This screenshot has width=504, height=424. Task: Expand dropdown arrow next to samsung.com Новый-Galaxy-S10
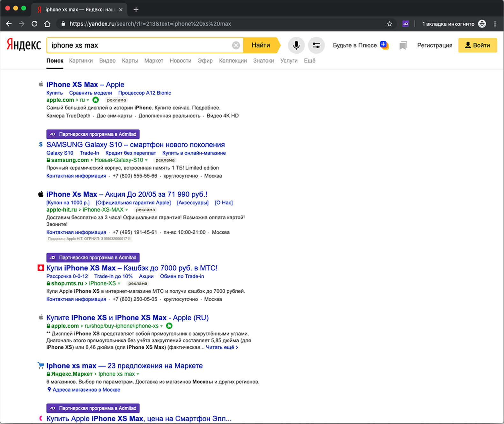pos(146,160)
